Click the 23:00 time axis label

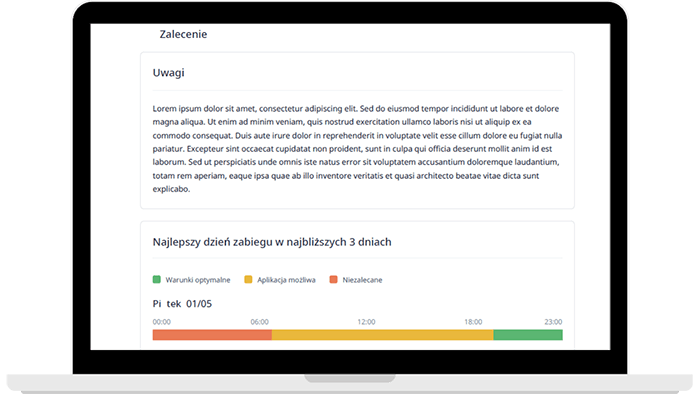pos(553,322)
